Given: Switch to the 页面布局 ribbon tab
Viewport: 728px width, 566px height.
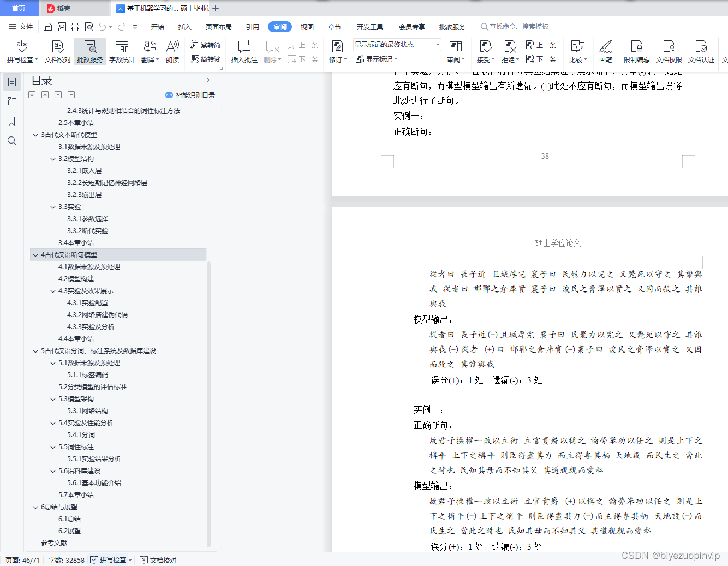Looking at the screenshot, I should coord(219,27).
